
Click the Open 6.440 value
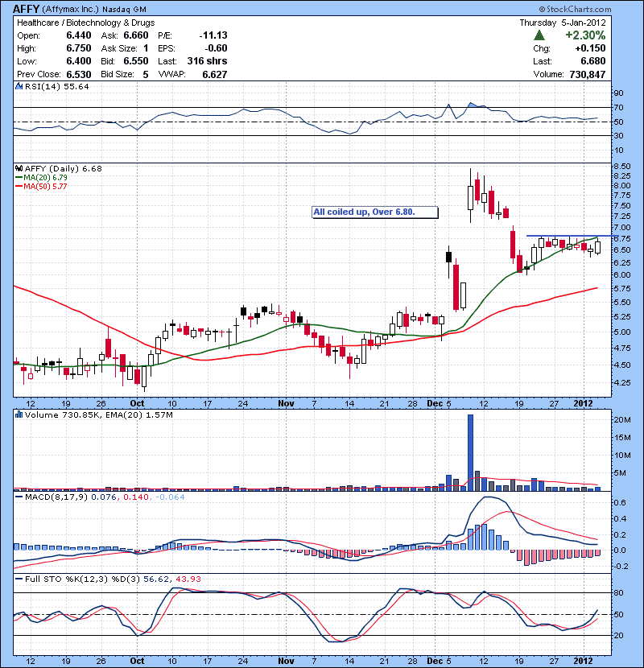point(78,35)
